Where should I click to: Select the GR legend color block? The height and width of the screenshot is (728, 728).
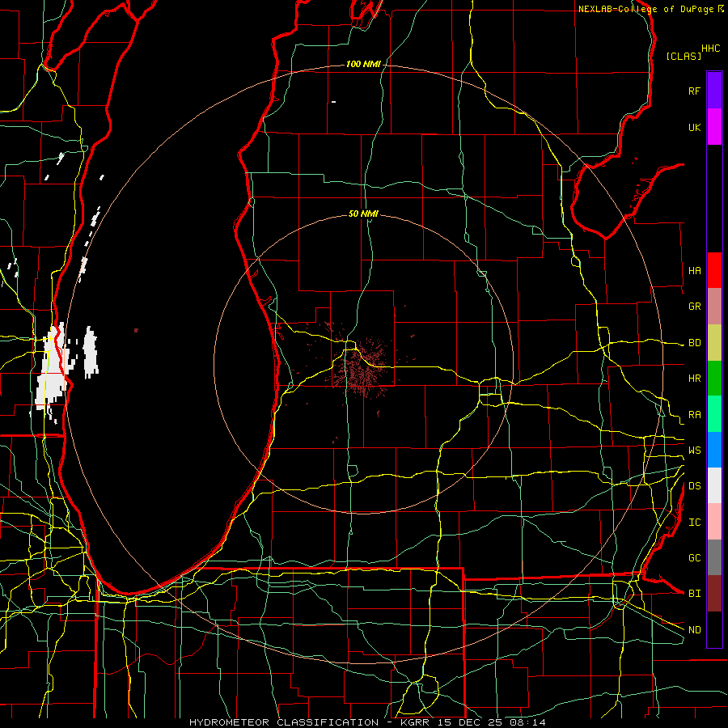[714, 307]
